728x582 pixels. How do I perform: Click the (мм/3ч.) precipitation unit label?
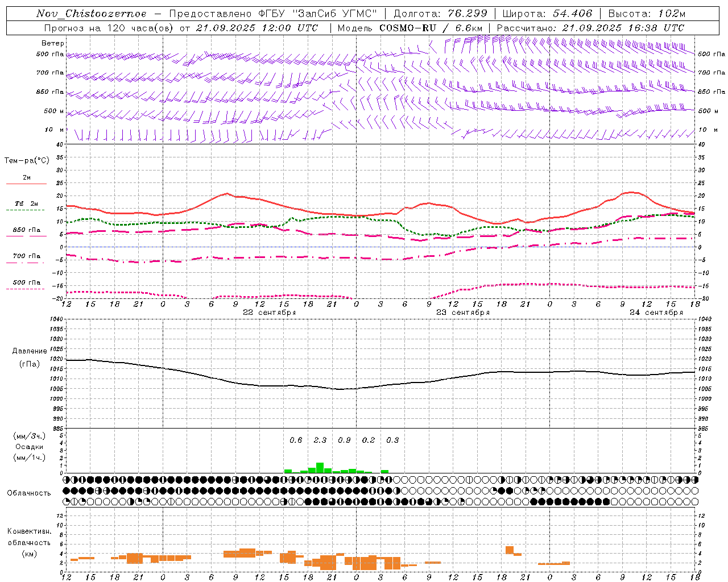30,436
